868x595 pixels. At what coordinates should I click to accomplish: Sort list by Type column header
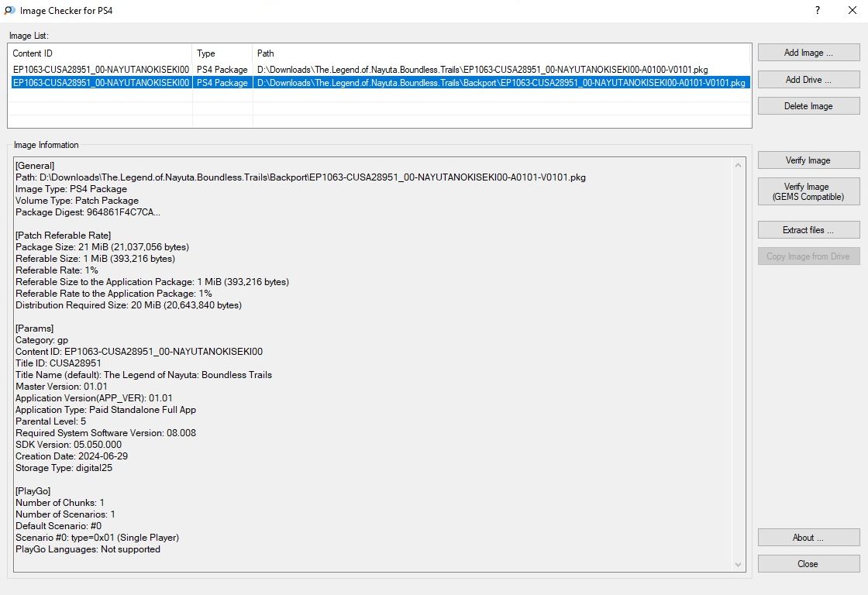[x=222, y=53]
